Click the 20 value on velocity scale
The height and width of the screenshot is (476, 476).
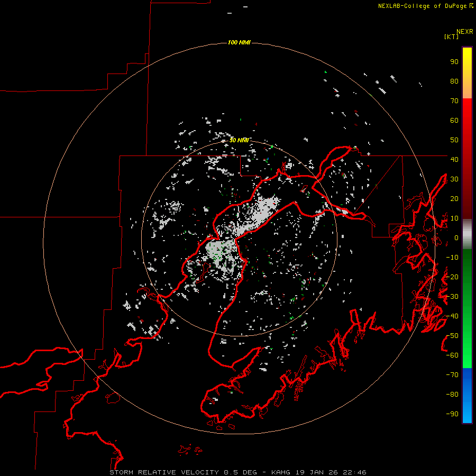pyautogui.click(x=454, y=198)
